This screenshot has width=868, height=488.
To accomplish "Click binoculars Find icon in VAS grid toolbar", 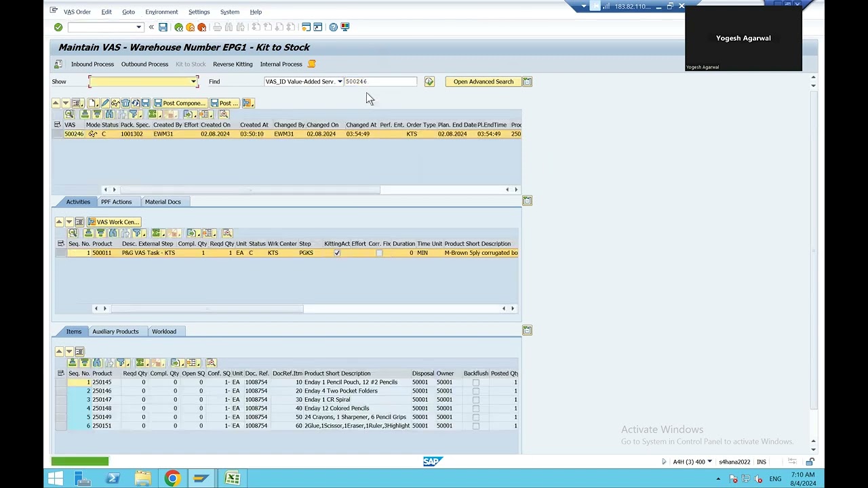I will (109, 115).
